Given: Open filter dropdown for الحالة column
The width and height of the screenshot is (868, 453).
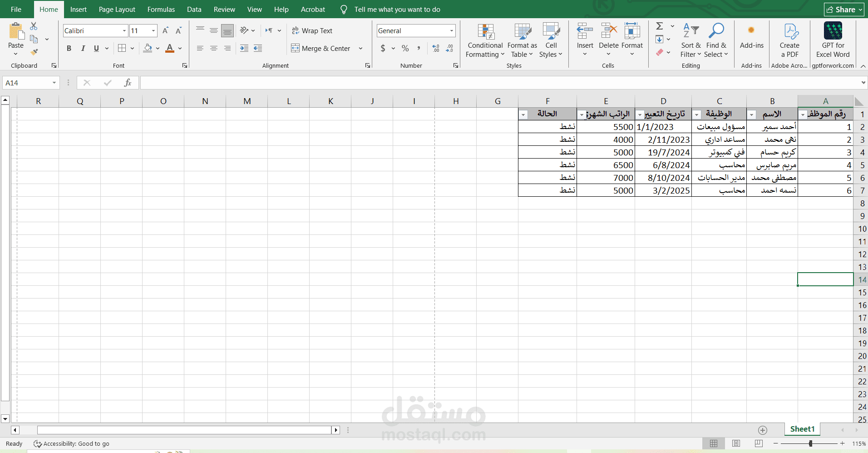Looking at the screenshot, I should pos(523,115).
